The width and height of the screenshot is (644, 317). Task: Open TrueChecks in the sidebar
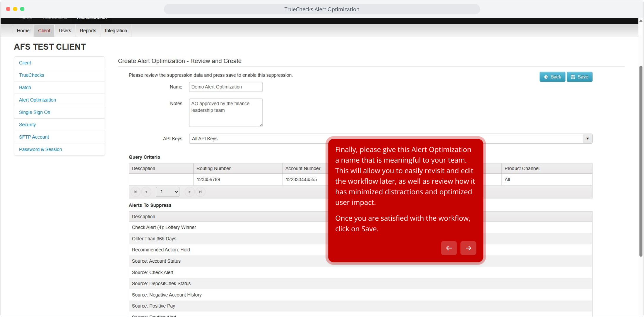tap(59, 75)
